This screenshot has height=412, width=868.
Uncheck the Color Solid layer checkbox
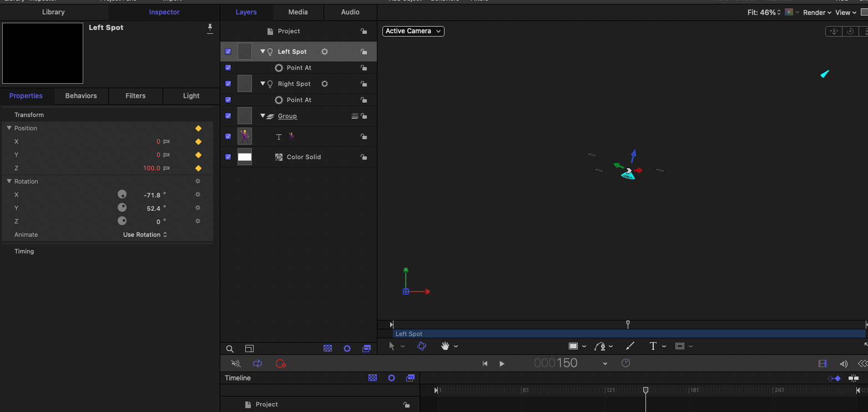(228, 157)
